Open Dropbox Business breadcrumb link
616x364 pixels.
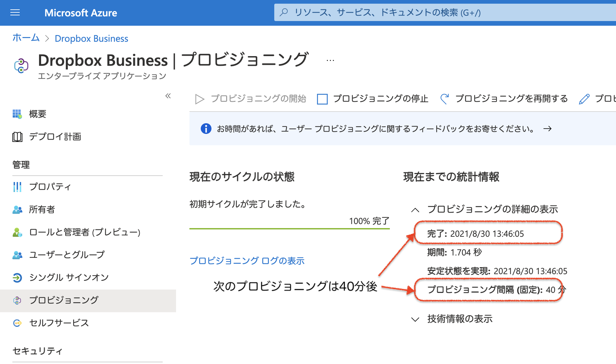(92, 39)
